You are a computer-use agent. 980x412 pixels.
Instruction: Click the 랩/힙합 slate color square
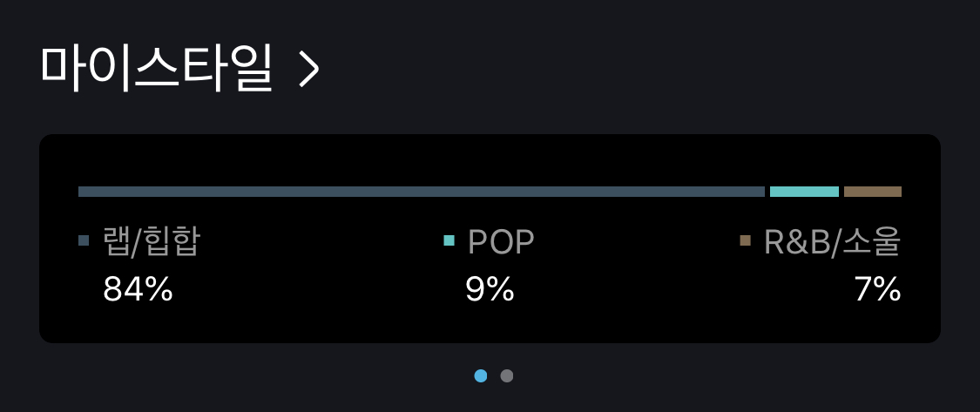(x=84, y=240)
